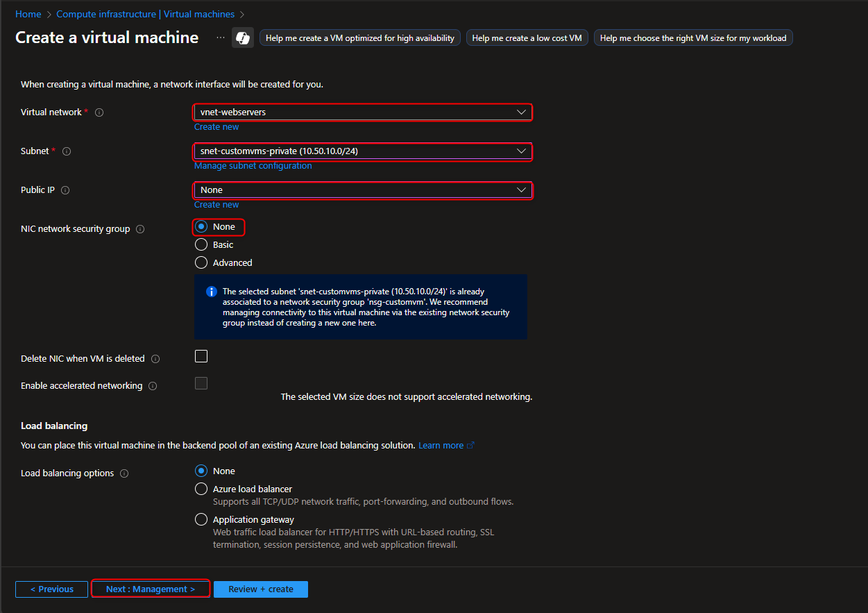Navigate to Home via the breadcrumb
Screen dimensions: 868x613
[x=28, y=14]
